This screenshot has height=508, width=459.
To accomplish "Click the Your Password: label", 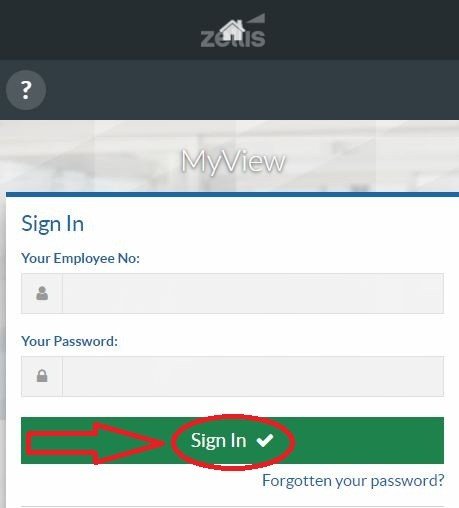I will (69, 341).
